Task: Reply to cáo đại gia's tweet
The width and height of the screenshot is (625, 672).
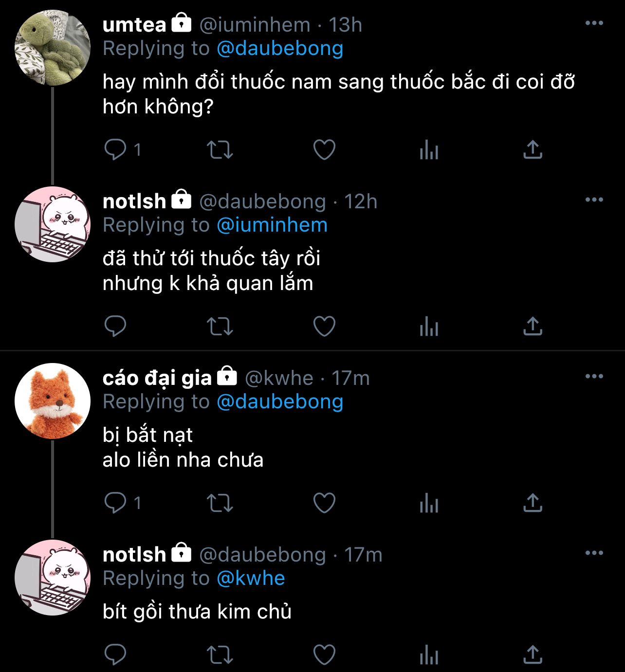Action: [116, 503]
